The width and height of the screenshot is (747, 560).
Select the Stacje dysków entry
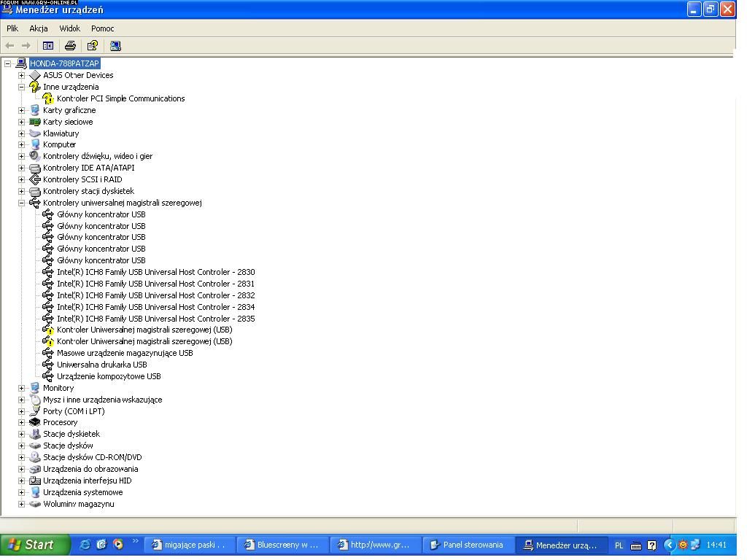pyautogui.click(x=68, y=446)
